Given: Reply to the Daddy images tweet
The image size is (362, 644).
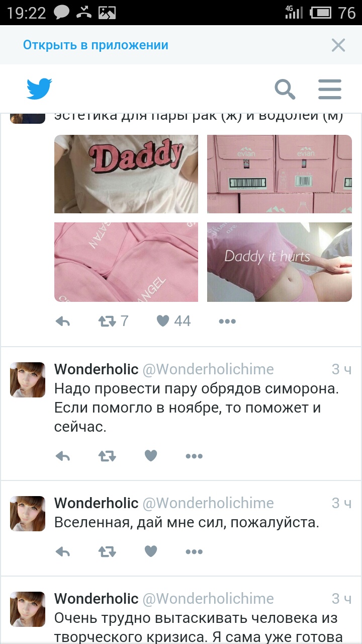Looking at the screenshot, I should (x=62, y=321).
